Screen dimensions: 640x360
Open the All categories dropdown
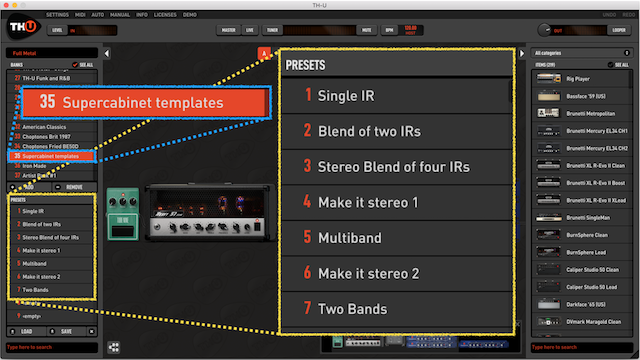click(x=581, y=53)
